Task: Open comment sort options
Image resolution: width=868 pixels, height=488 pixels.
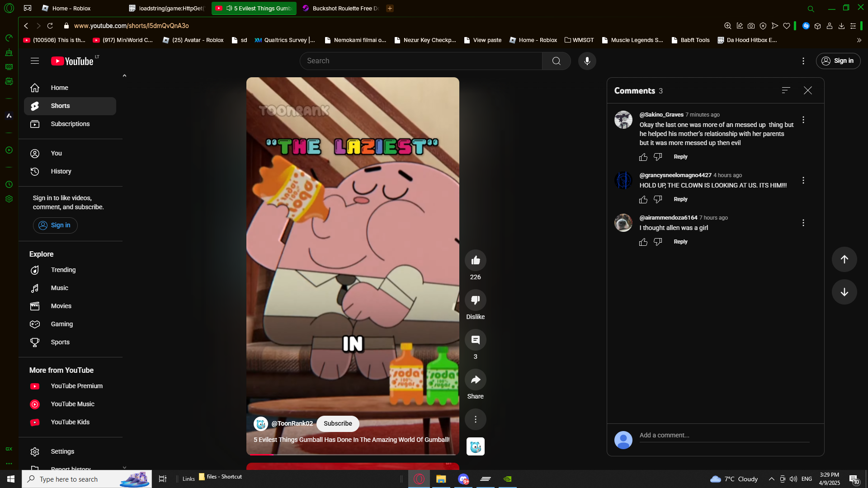Action: coord(786,90)
